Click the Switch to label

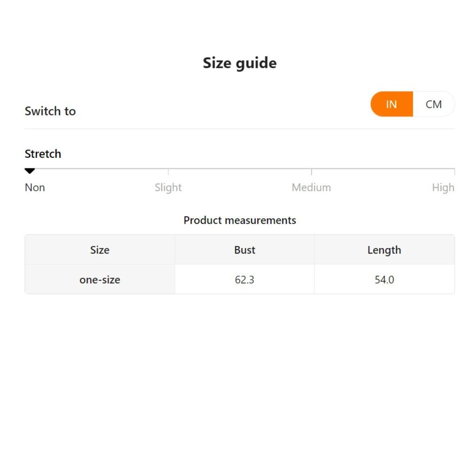coord(50,111)
